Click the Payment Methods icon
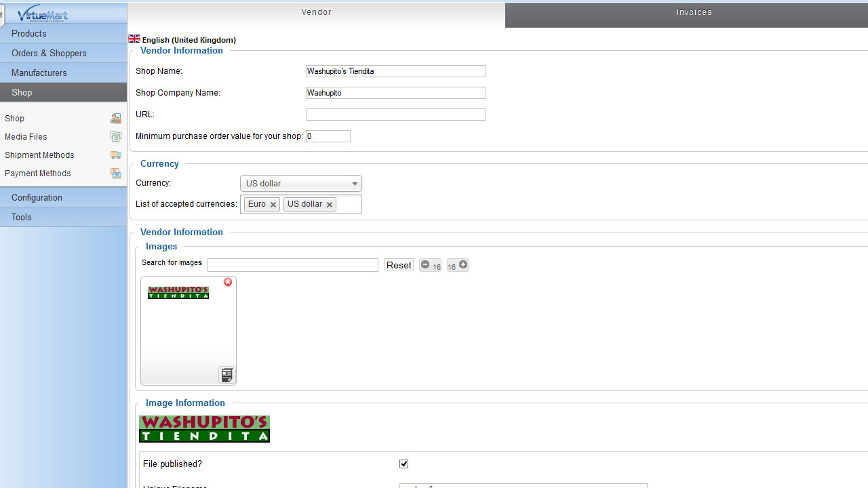 [x=116, y=174]
